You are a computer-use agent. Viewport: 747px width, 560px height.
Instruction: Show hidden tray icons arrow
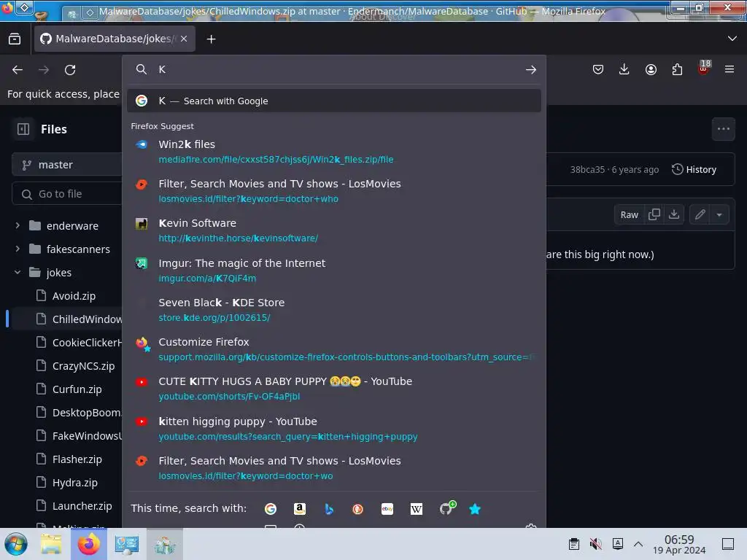pos(638,544)
